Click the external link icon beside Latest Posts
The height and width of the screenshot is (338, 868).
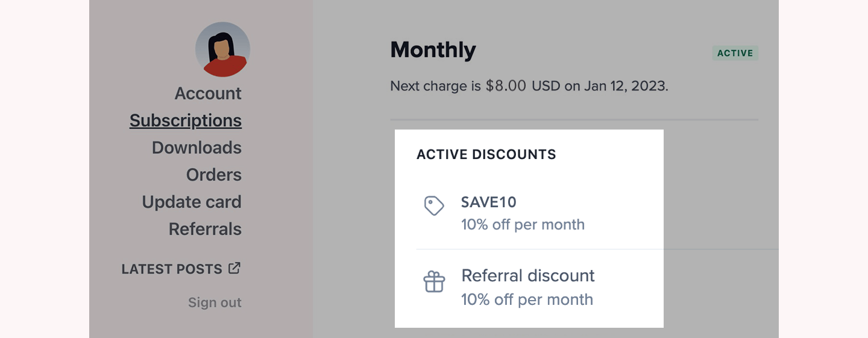pos(234,268)
